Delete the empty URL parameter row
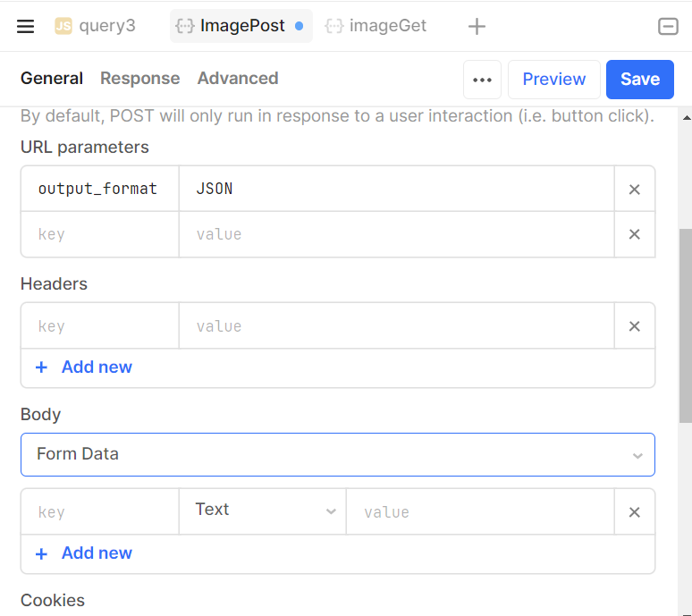Viewport: 692px width, 616px height. click(634, 234)
